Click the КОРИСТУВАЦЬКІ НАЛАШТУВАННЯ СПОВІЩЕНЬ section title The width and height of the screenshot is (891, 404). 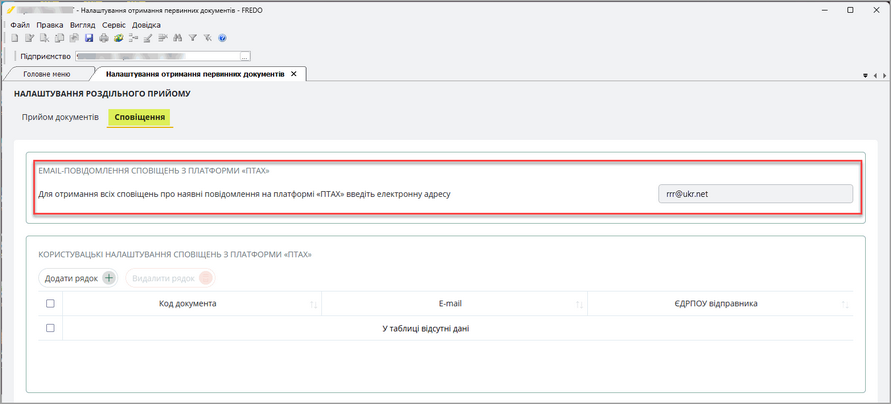click(x=175, y=255)
